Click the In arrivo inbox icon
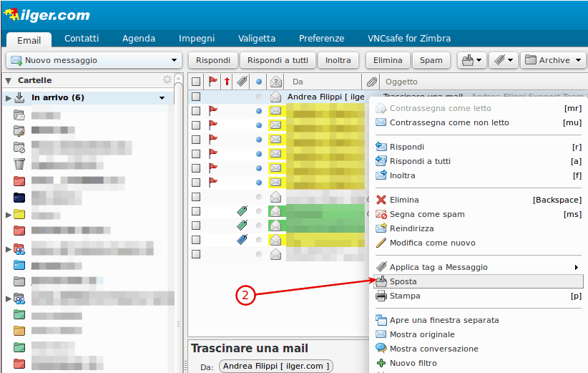This screenshot has height=373, width=588. [x=19, y=97]
